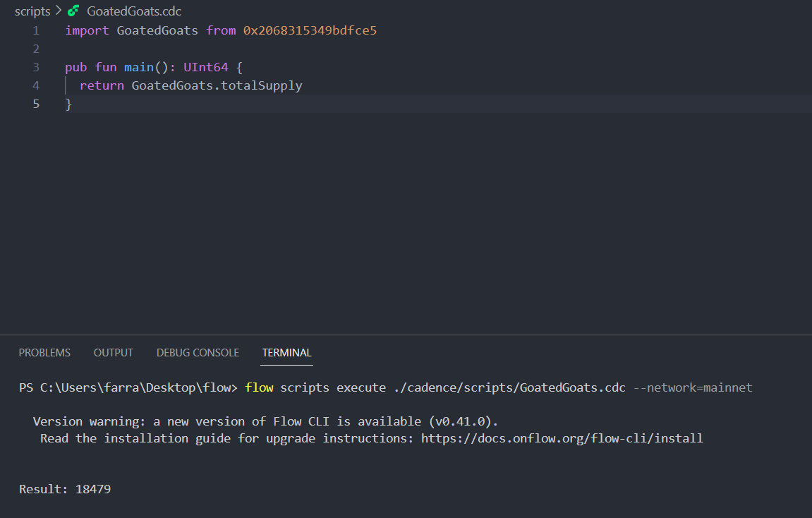Switch to the OUTPUT tab

[113, 352]
